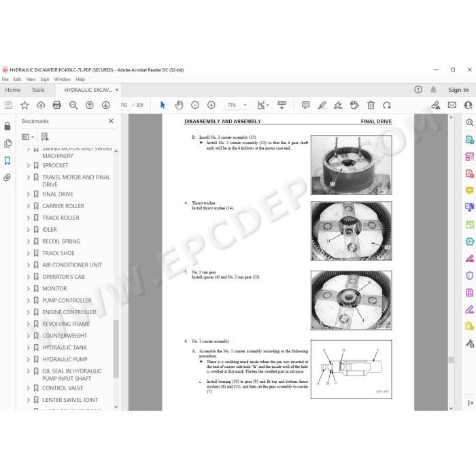
Task: Go to next page arrow
Action: (105, 105)
